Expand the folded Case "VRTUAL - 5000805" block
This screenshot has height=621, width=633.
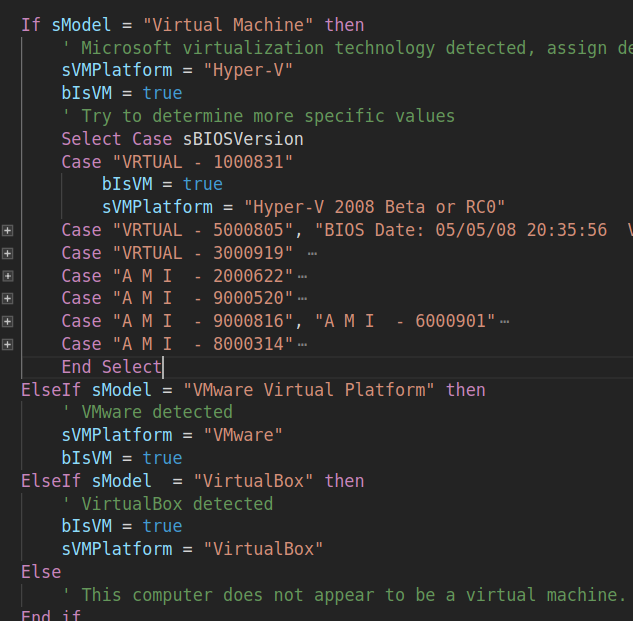[8, 230]
